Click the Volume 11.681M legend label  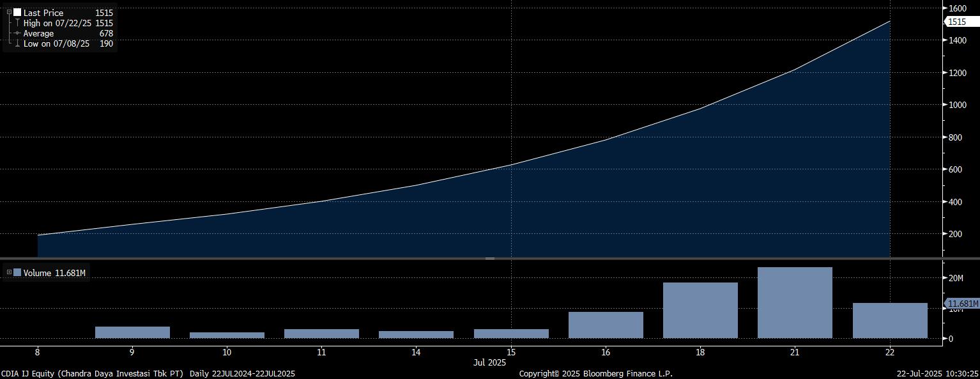[54, 273]
